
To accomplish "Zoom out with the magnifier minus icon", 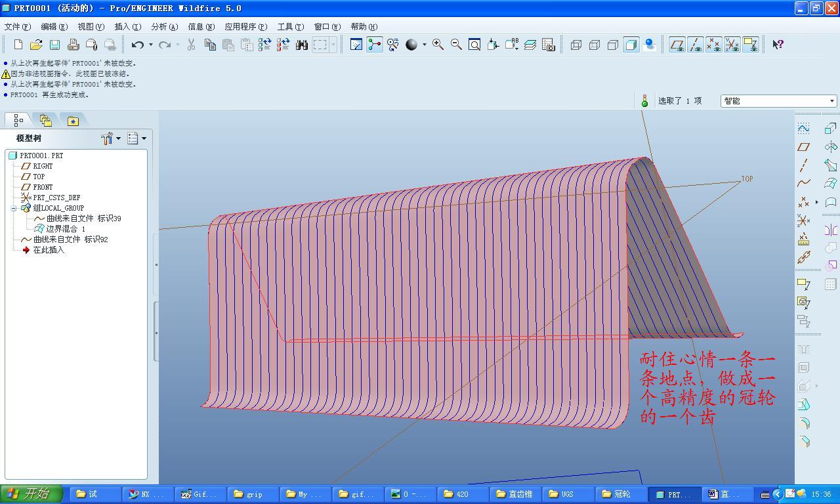I will (456, 45).
